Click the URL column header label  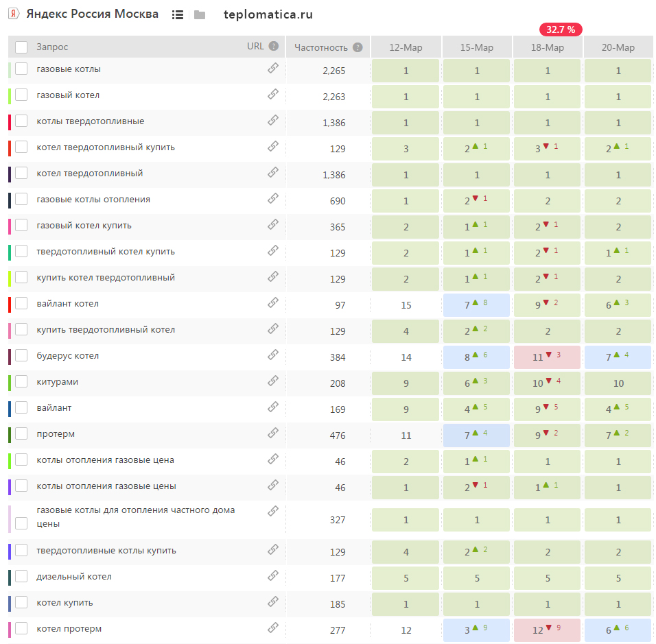pos(255,46)
